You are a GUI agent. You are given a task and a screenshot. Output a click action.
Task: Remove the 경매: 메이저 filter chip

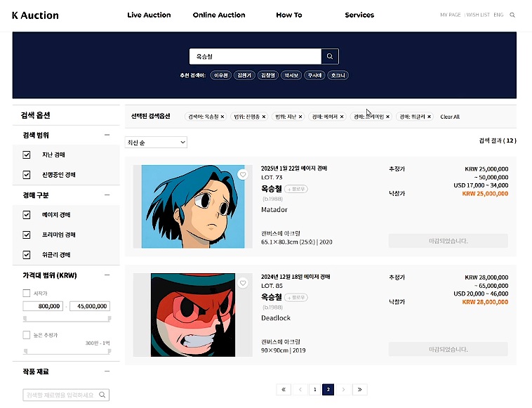tap(342, 117)
